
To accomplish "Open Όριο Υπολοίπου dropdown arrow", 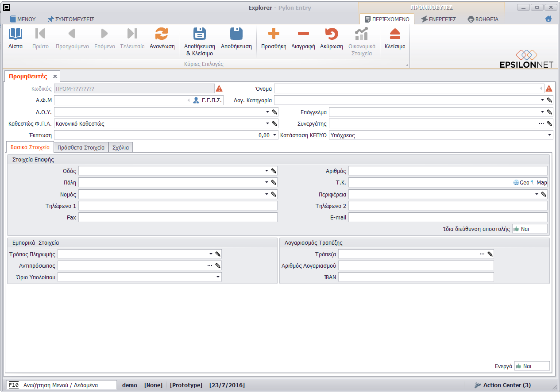I will [x=218, y=277].
